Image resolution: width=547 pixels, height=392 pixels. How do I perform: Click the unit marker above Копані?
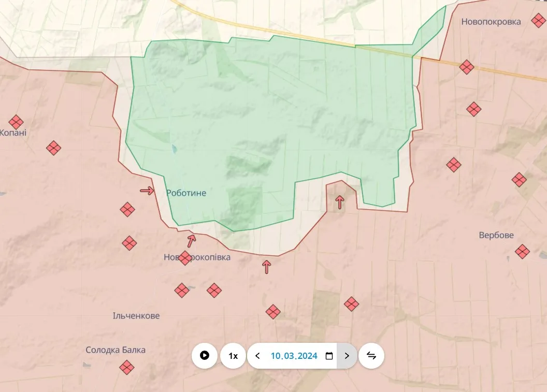tap(16, 122)
